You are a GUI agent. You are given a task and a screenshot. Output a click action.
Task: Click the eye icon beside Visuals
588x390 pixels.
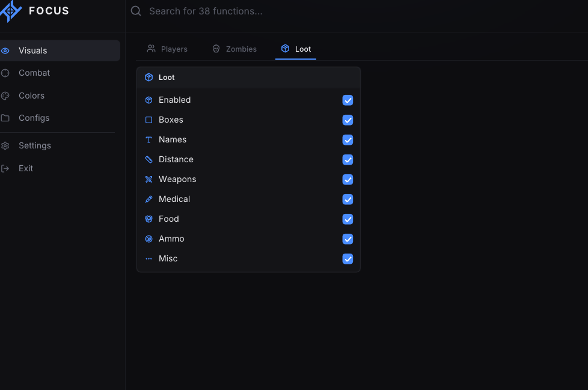(5, 50)
